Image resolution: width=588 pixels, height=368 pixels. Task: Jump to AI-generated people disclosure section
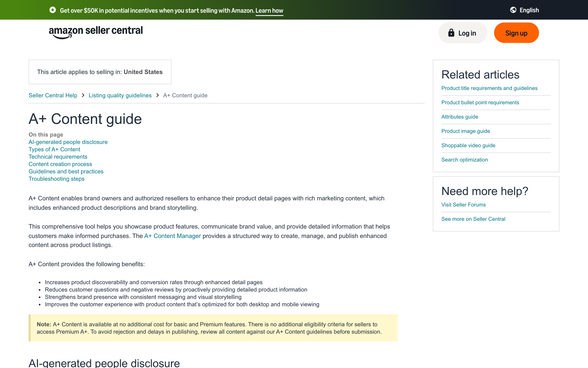(x=68, y=142)
